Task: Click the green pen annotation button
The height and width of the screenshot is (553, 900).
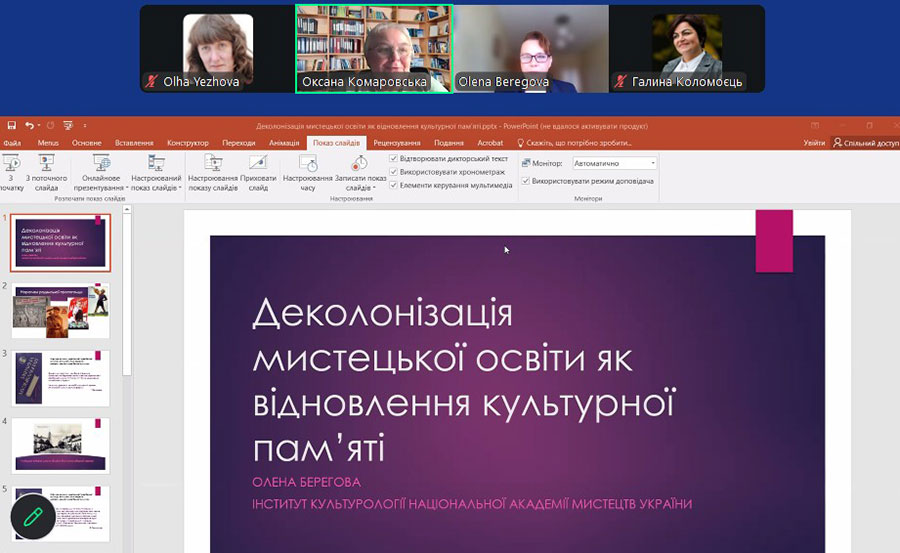Action: [33, 518]
